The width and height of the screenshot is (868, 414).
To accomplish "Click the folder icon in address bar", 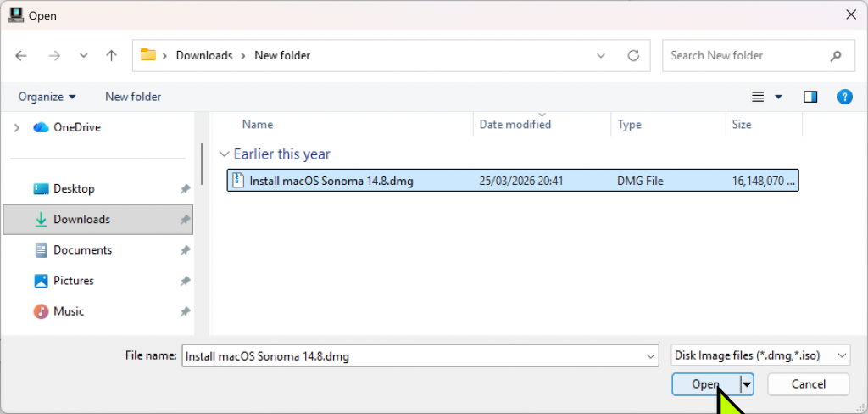I will tap(147, 55).
